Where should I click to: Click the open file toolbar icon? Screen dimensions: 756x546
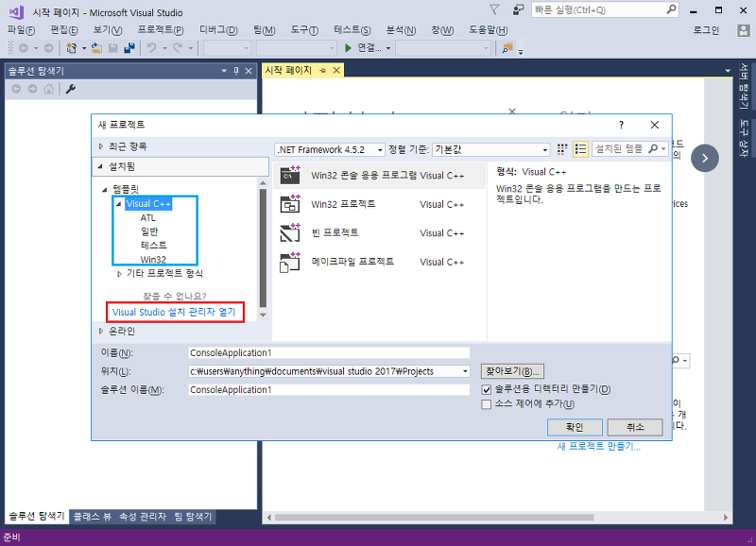point(96,48)
